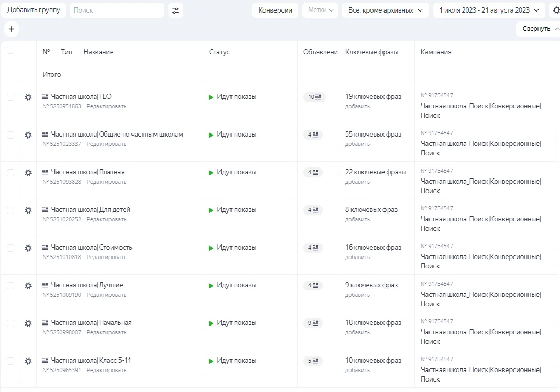Viewport: 560px width, 392px height.
Task: Open the Частная школа|Класс 5-11 group name
Action: tap(91, 360)
